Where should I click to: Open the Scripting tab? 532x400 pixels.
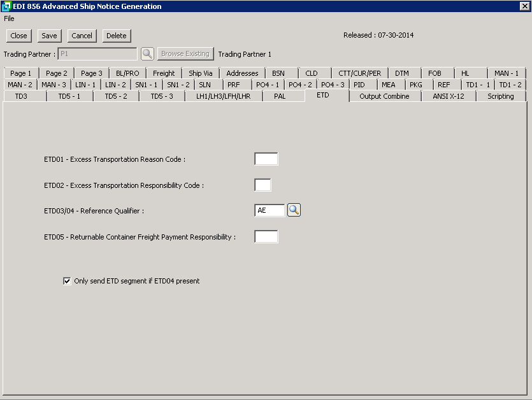point(500,96)
